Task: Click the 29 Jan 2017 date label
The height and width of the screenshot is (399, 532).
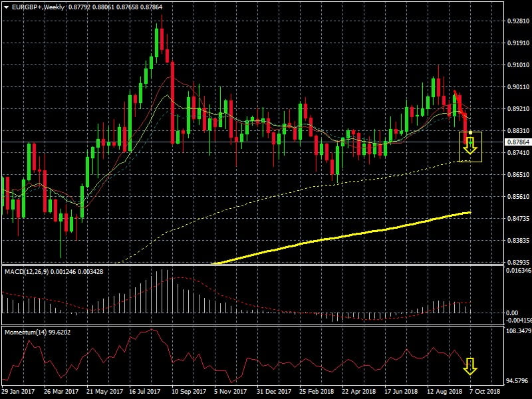Action: pos(19,392)
